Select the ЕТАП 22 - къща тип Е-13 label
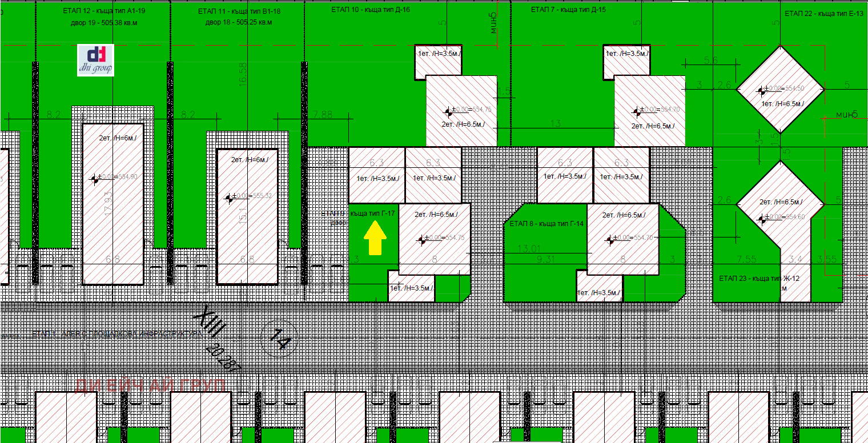 823,13
